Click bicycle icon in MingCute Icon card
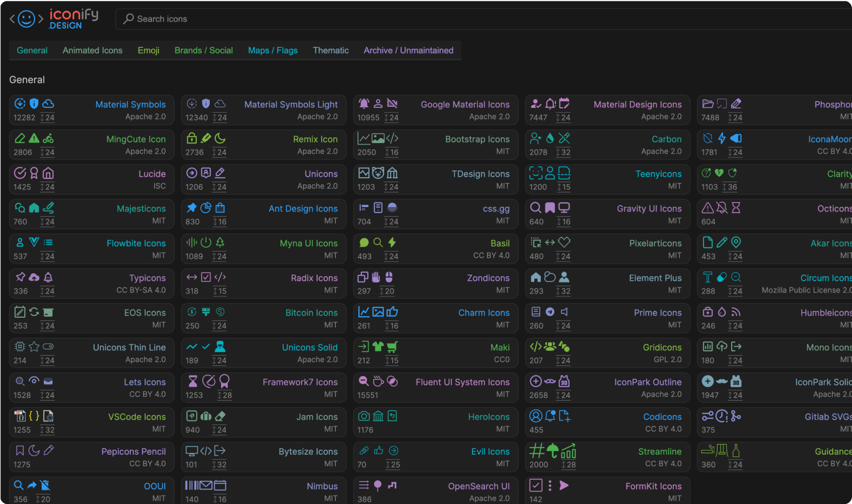 (48, 138)
